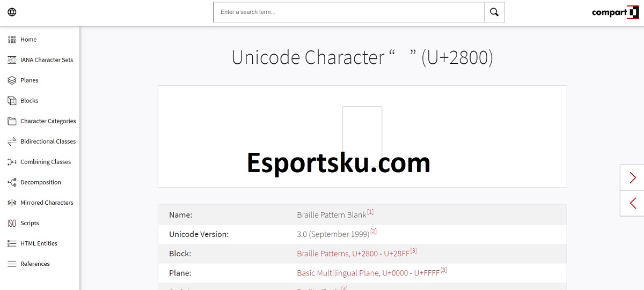Open Combining Classes section
This screenshot has width=644, height=290.
click(x=46, y=162)
